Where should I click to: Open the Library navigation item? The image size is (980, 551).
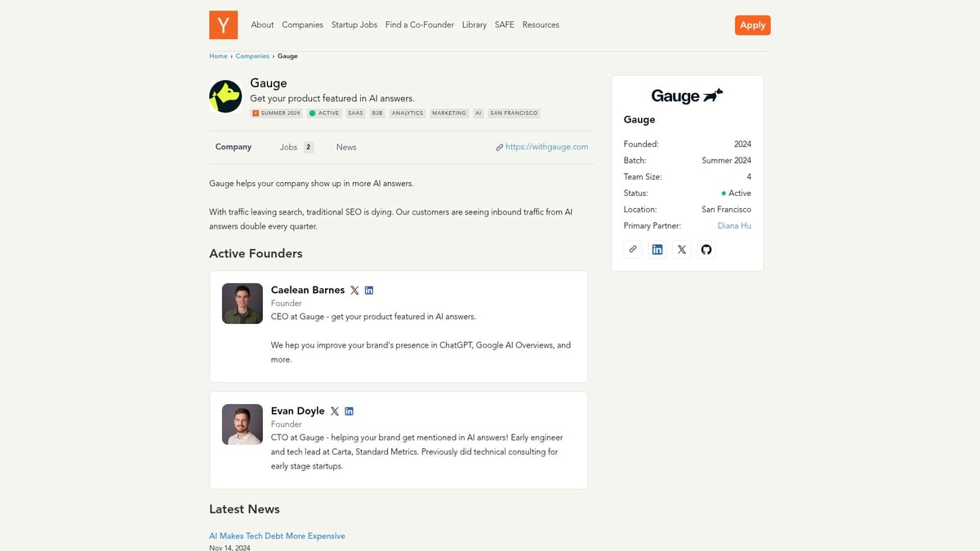click(474, 25)
